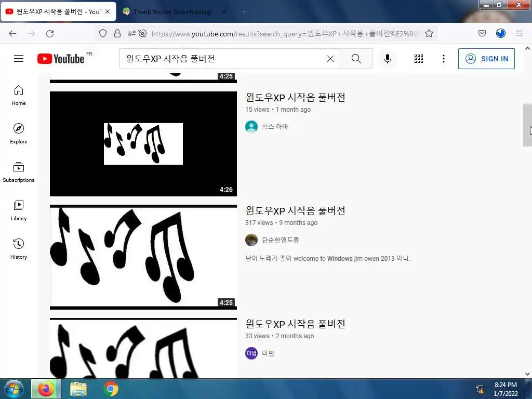Open Subscriptions in the sidebar
This screenshot has width=532, height=399.
pyautogui.click(x=19, y=172)
